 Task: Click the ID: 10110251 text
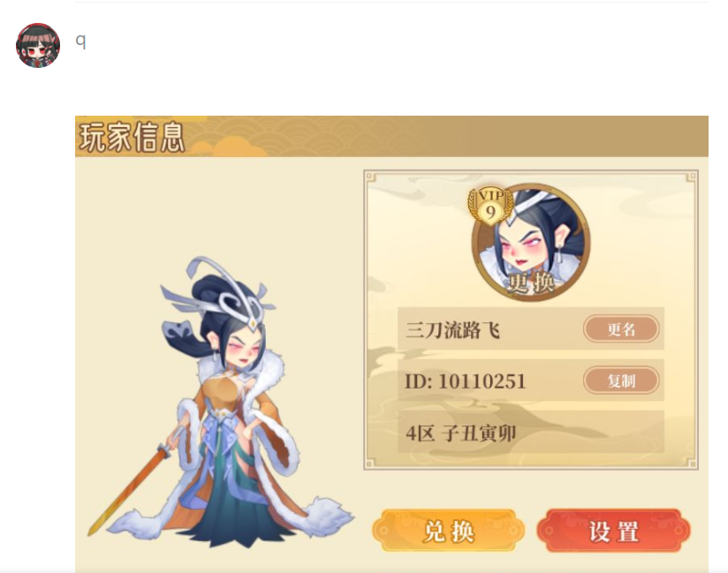coord(466,381)
